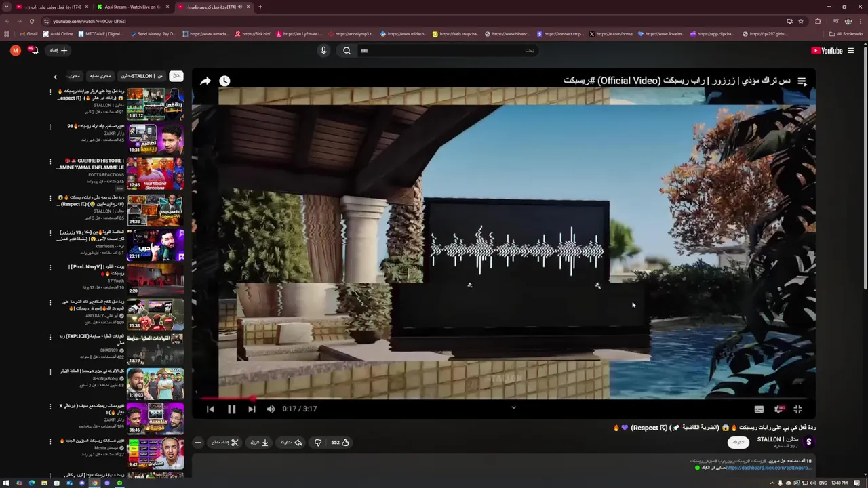Open the YouTube hamburger guide menu

tap(851, 50)
